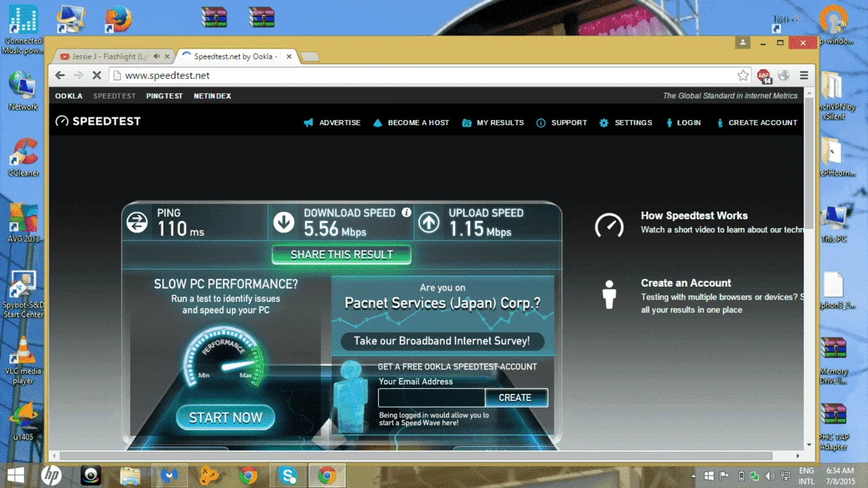Open Spybot-S&D Start Center icon

click(23, 294)
